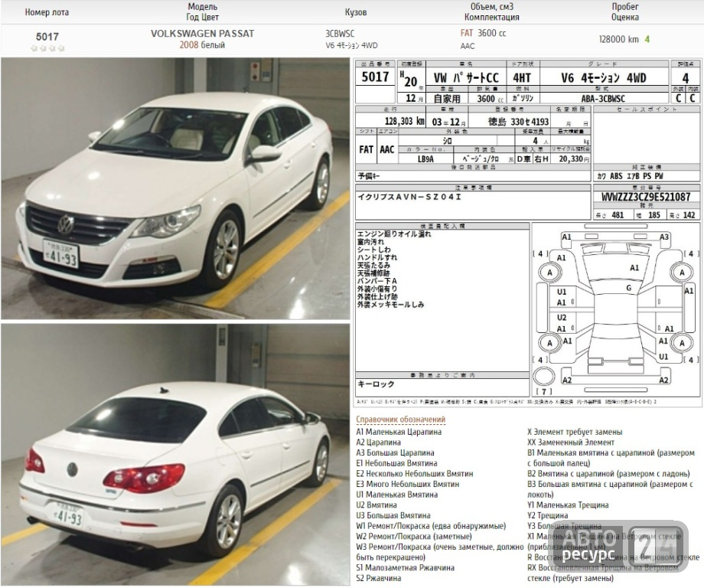Click the AAC equipment code in header row

coord(468,46)
